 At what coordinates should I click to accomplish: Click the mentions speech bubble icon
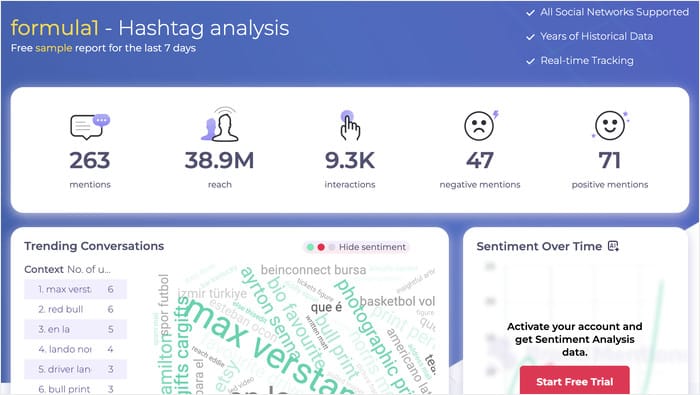pyautogui.click(x=90, y=126)
